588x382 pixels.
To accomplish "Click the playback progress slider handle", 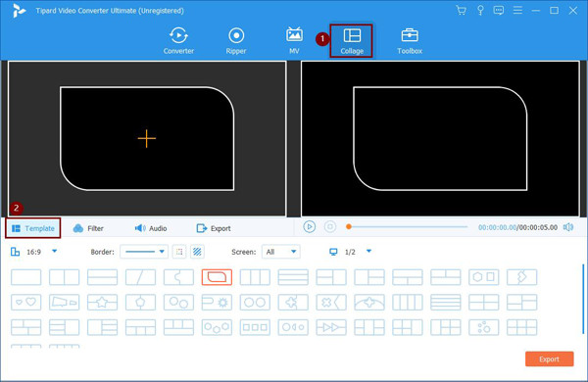I will [348, 227].
